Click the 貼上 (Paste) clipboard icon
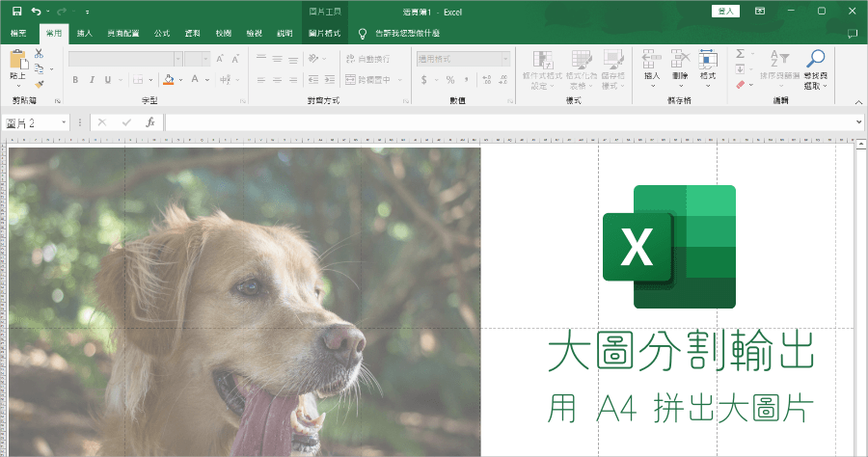The height and width of the screenshot is (457, 868). (x=17, y=59)
